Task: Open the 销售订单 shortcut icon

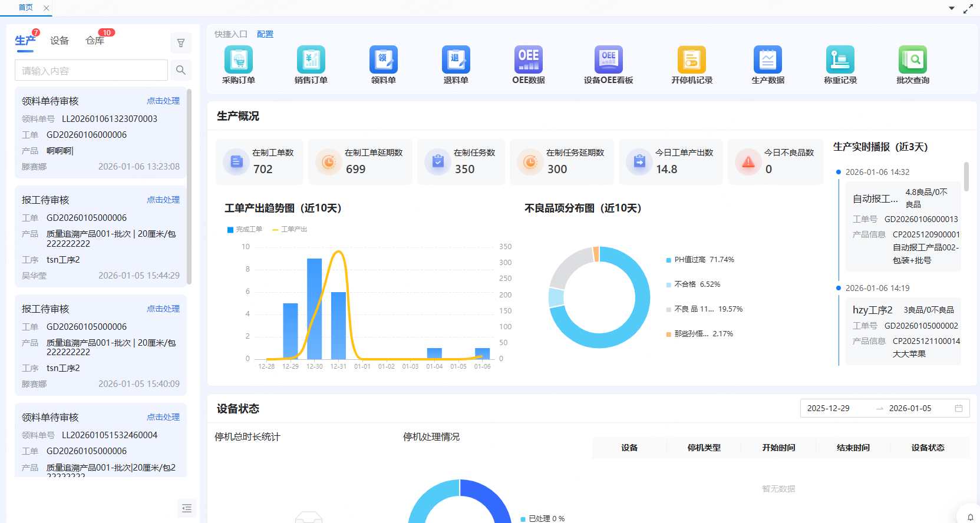Action: click(x=311, y=59)
